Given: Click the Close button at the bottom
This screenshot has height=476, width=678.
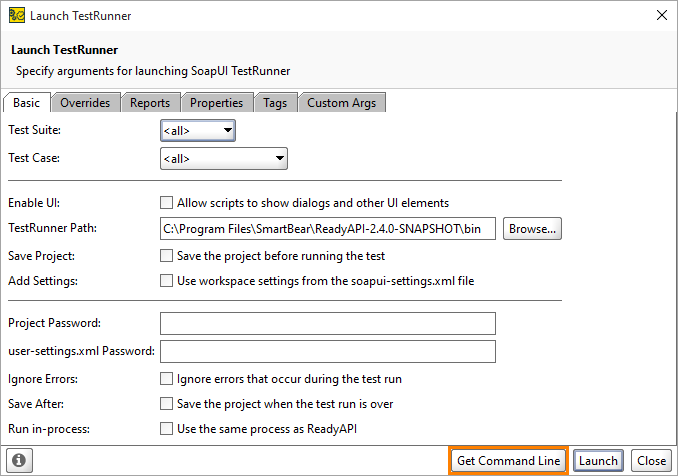Looking at the screenshot, I should tap(651, 460).
